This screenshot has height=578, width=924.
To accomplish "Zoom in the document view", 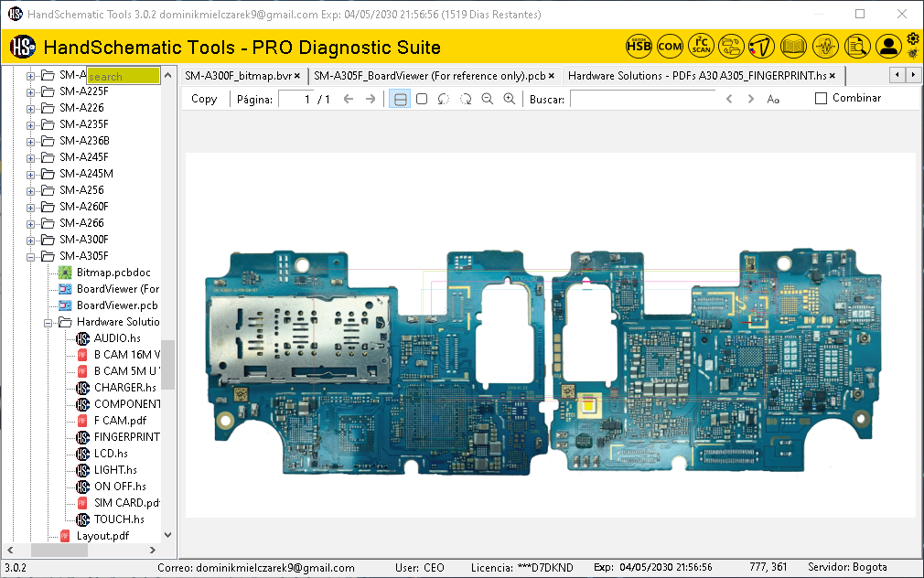I will click(x=510, y=99).
